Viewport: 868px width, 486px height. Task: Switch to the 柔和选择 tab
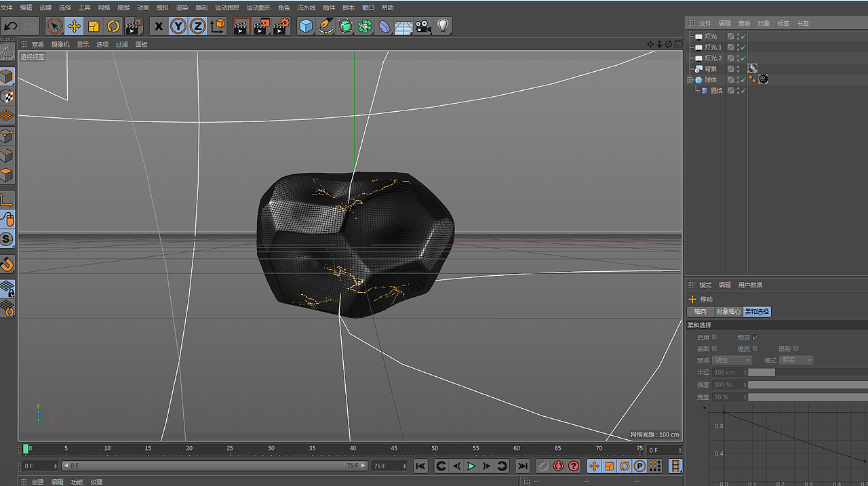tap(757, 312)
